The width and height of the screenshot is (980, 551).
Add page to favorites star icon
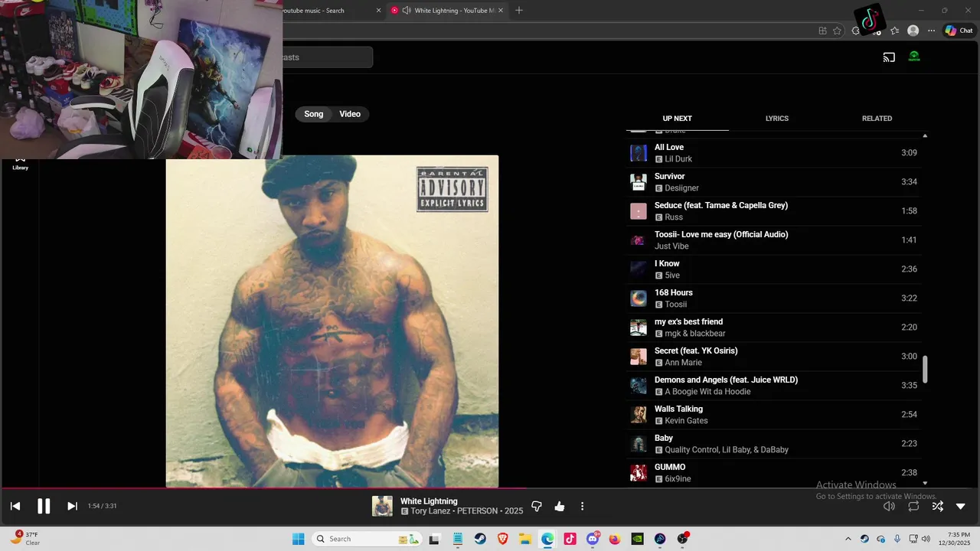(x=837, y=31)
